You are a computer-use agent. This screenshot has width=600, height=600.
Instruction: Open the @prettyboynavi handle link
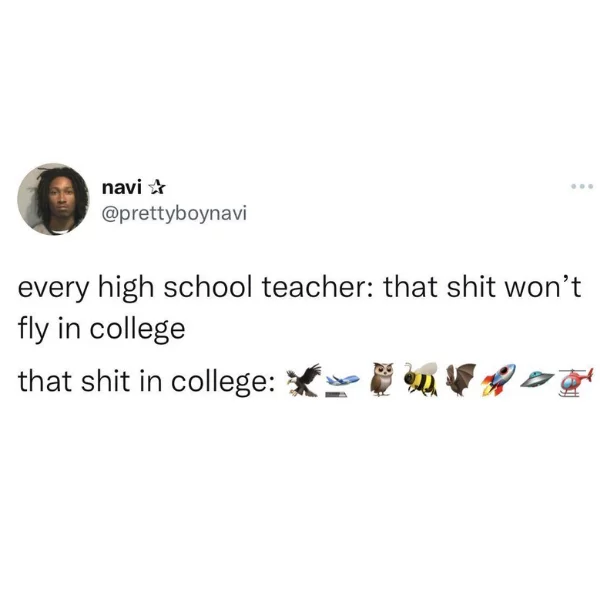(x=174, y=214)
